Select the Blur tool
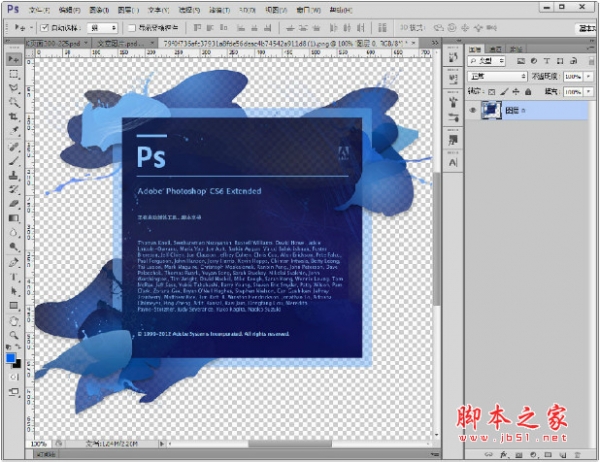600x462 pixels. tap(14, 232)
